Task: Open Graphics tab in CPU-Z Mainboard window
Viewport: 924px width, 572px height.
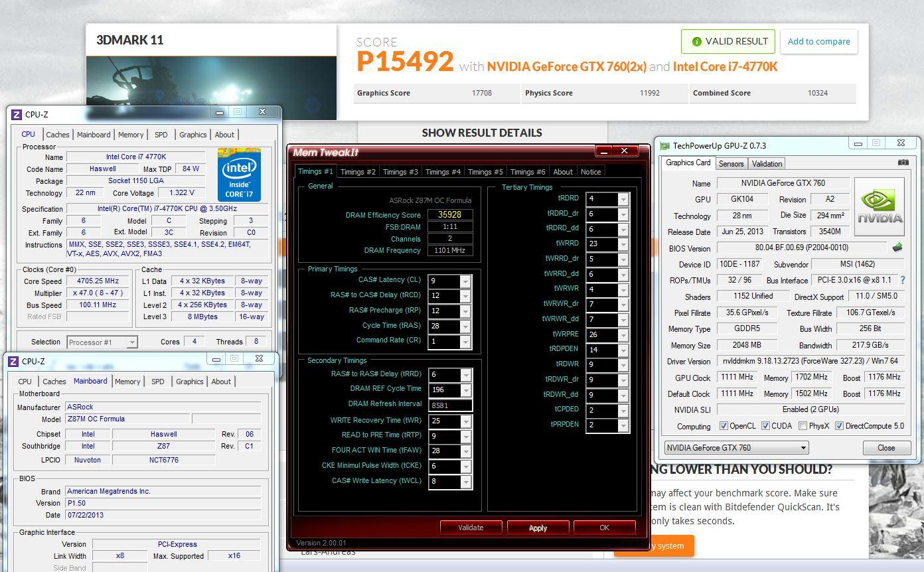Action: tap(190, 382)
